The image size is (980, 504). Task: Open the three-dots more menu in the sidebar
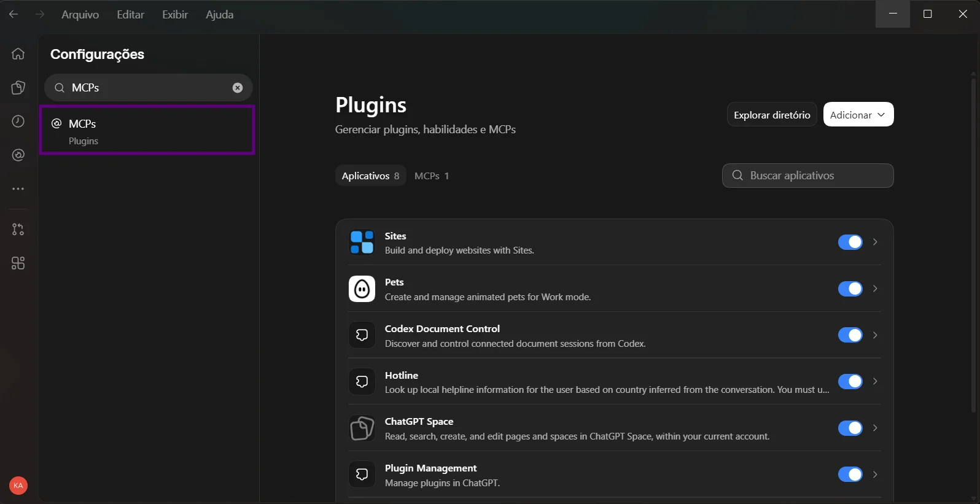point(18,188)
